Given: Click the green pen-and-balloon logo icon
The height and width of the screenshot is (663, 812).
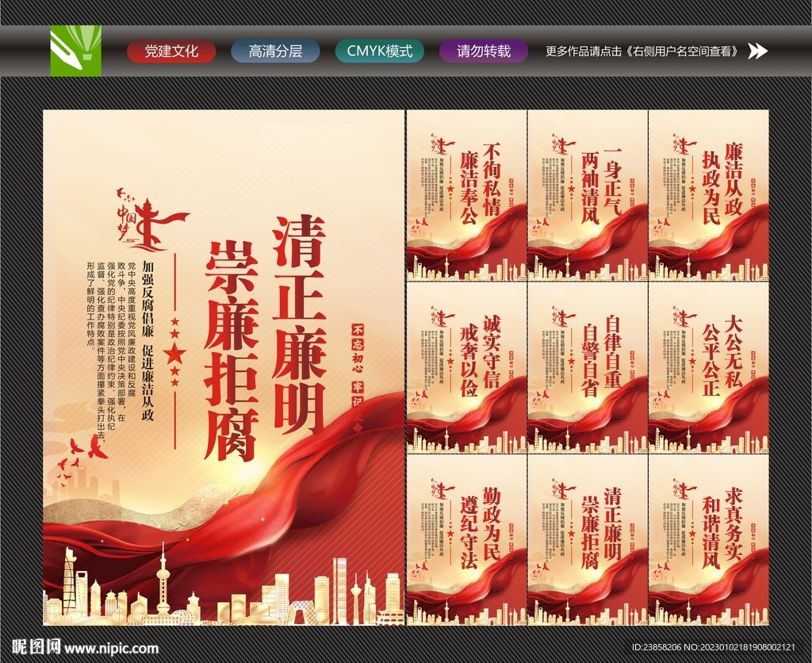Looking at the screenshot, I should pyautogui.click(x=75, y=51).
